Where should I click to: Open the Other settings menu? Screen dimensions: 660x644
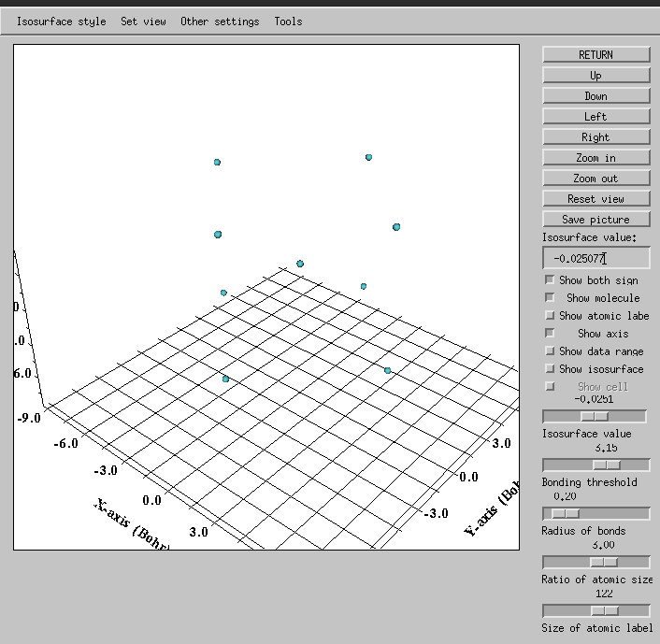220,21
